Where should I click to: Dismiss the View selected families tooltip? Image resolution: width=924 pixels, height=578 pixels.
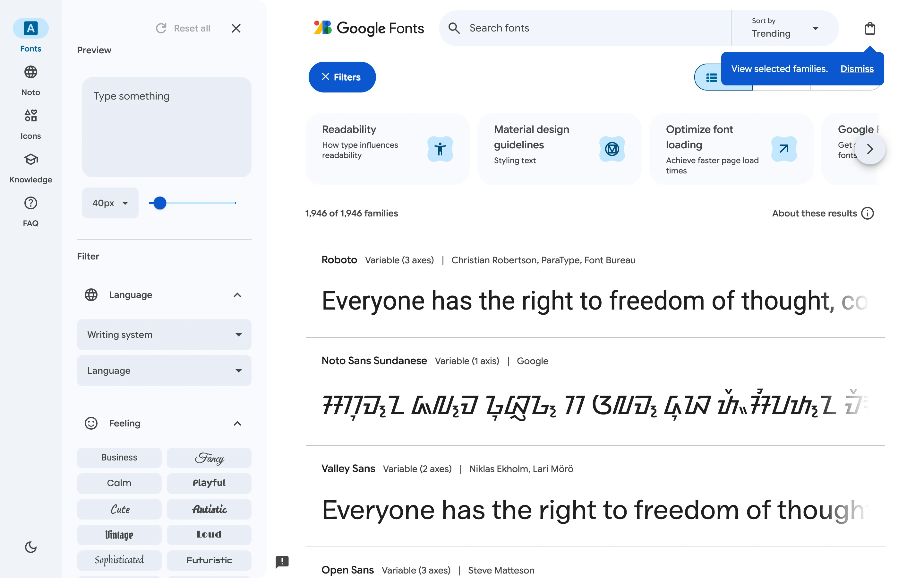(x=857, y=69)
